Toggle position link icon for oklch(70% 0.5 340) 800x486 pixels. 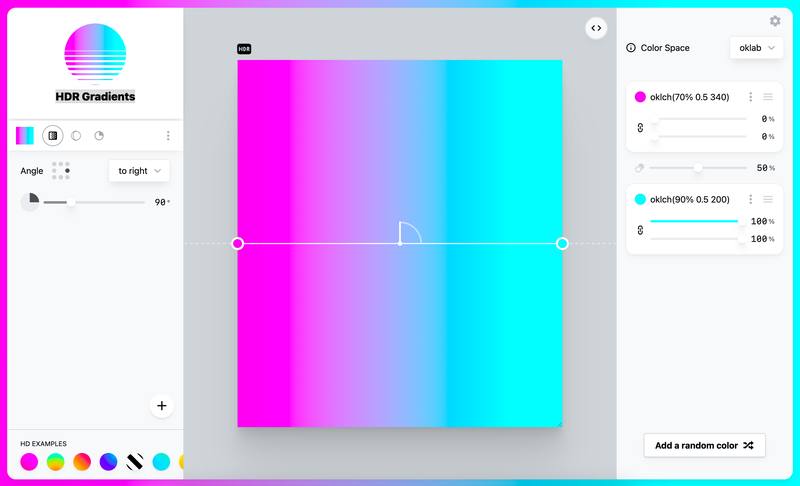pos(640,127)
